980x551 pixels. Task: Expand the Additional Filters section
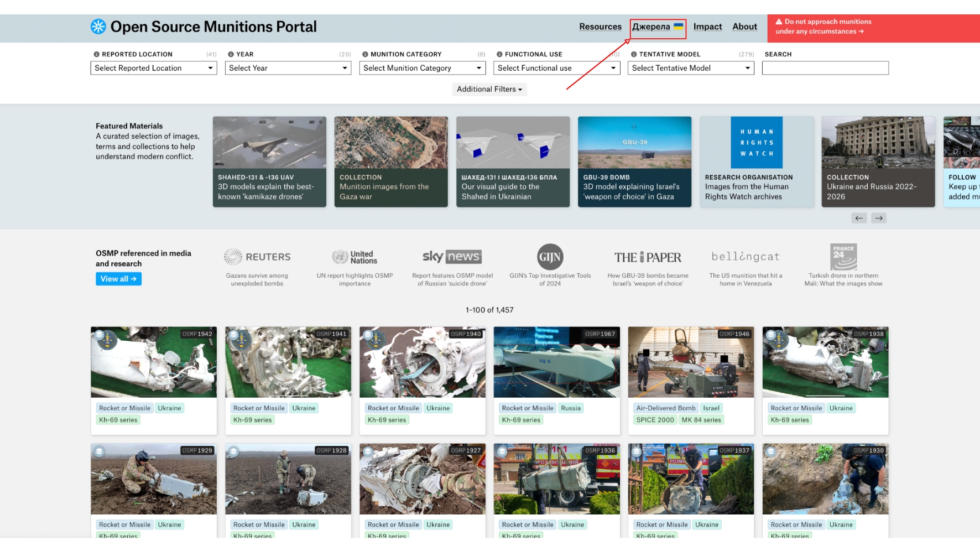click(489, 89)
